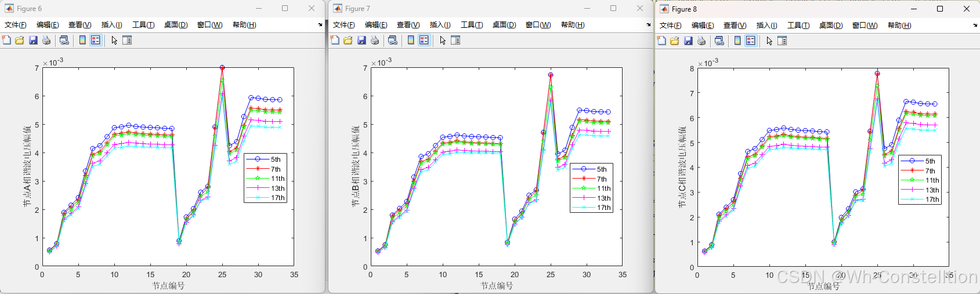
Task: Open the 查看(V) menu in Figure 8
Action: click(735, 26)
